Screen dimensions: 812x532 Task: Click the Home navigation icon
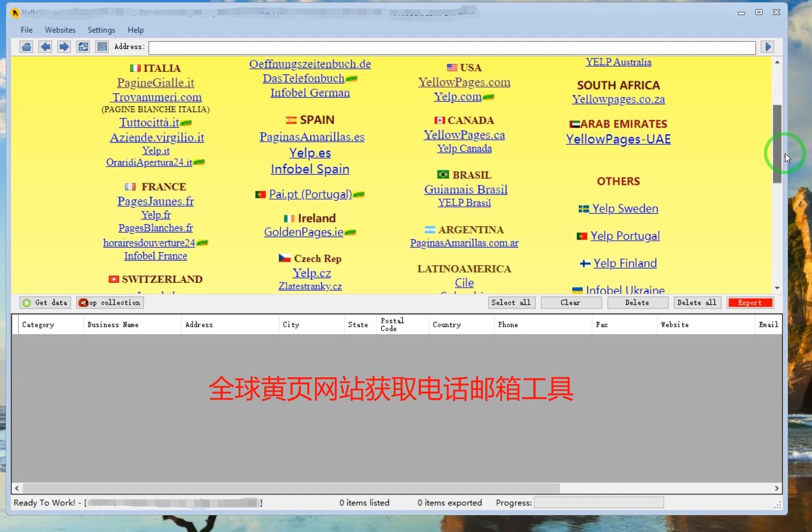pos(26,46)
